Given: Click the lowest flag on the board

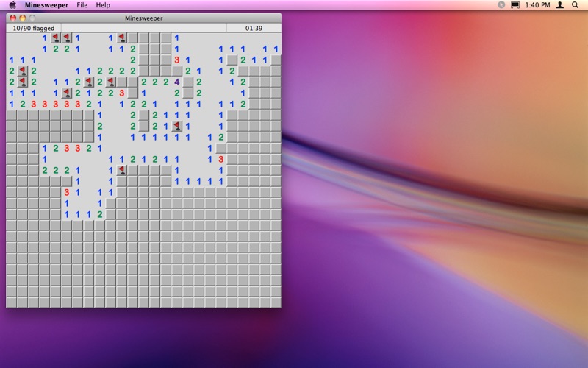Looking at the screenshot, I should (x=121, y=170).
